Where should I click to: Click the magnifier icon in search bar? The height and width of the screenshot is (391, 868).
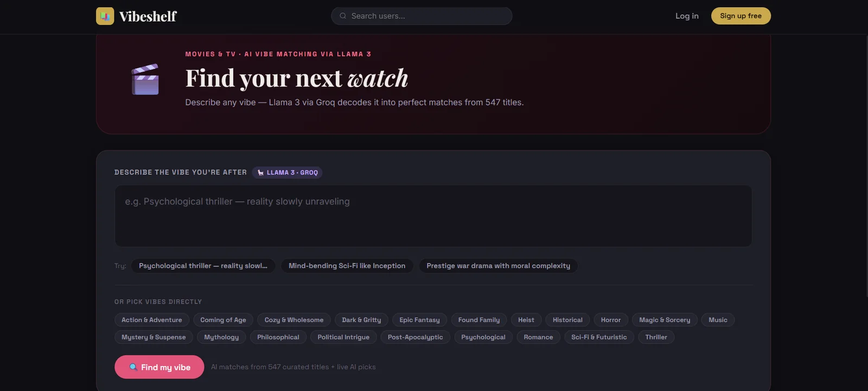pos(343,16)
